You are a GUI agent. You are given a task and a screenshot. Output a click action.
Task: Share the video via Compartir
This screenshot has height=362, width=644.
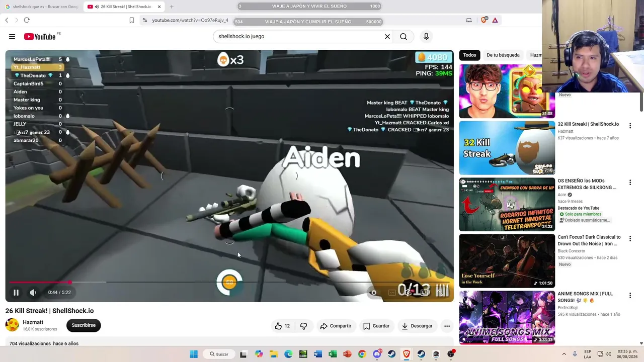tap(336, 326)
